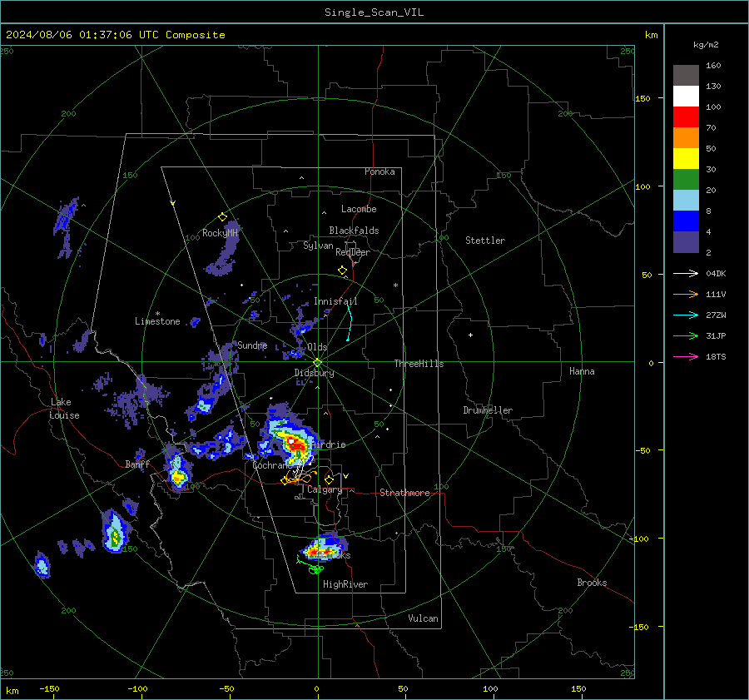Click the intense red storm core near Airdrie
The height and width of the screenshot is (700, 749).
tap(296, 445)
